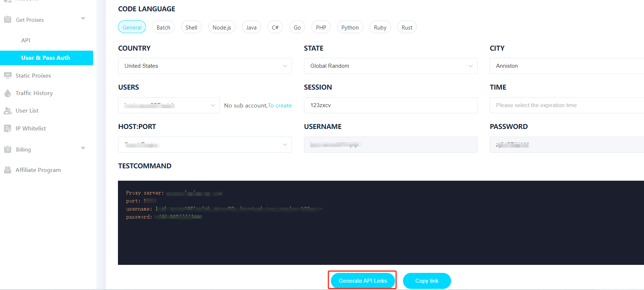
Task: Select Python as the code language
Action: point(350,27)
